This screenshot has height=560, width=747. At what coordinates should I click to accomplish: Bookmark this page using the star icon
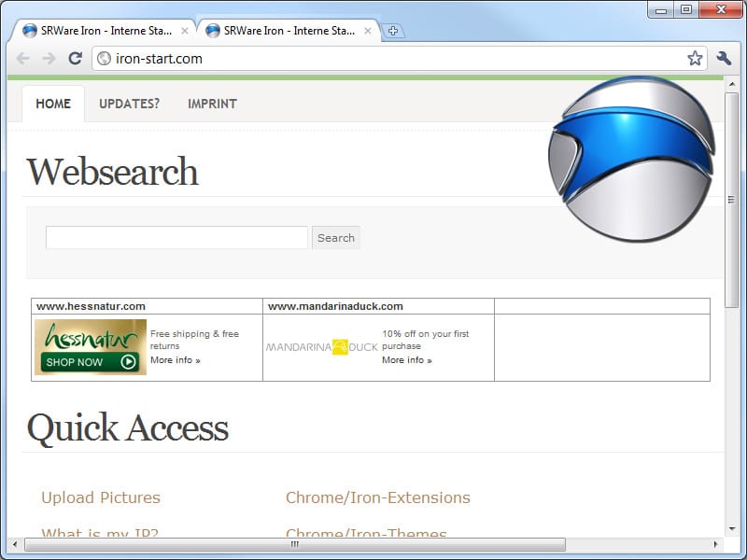(x=695, y=57)
